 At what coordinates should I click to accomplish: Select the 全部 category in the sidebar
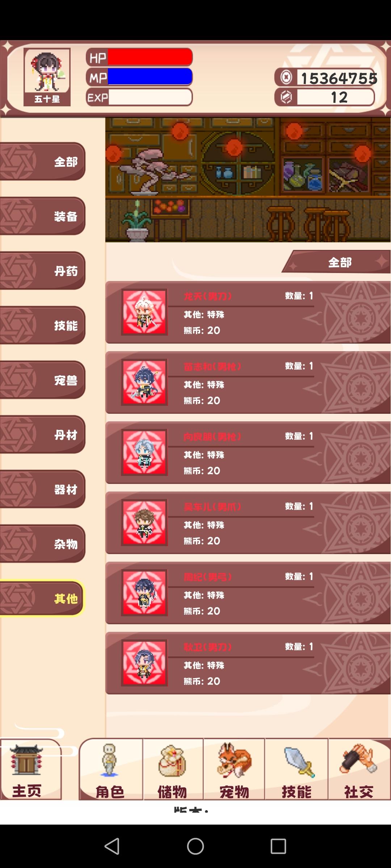[x=42, y=161]
